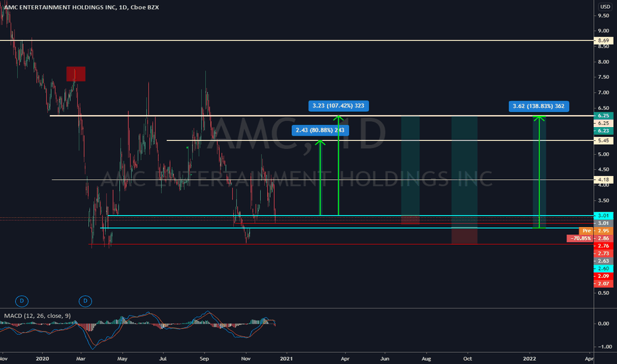Image resolution: width=617 pixels, height=364 pixels.
Task: Click the red 2.76 price label
Action: point(603,246)
